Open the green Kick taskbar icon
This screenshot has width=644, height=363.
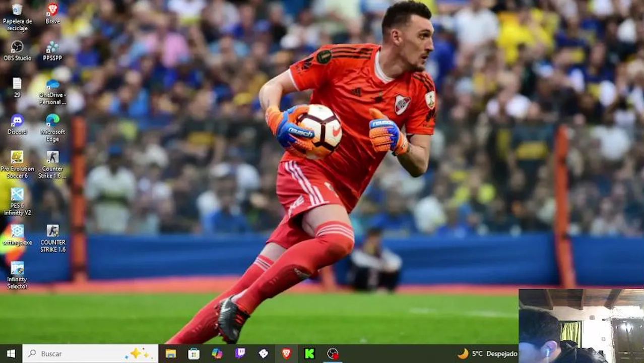(310, 353)
